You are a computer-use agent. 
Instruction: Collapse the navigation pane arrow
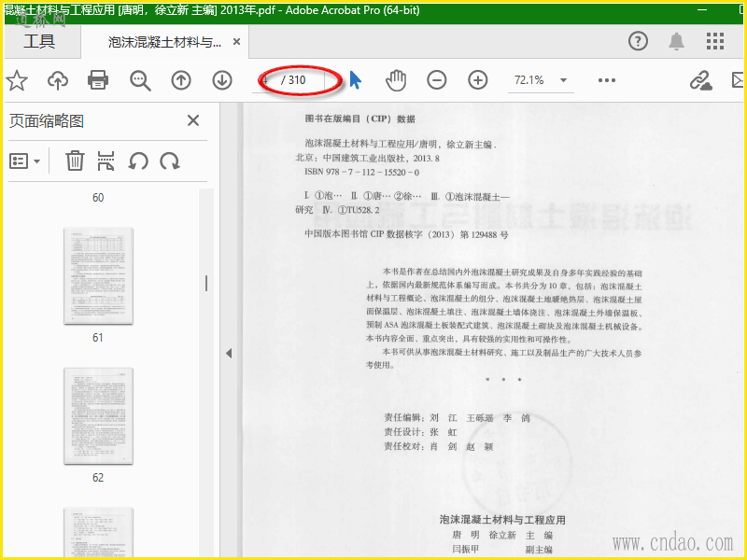229,353
